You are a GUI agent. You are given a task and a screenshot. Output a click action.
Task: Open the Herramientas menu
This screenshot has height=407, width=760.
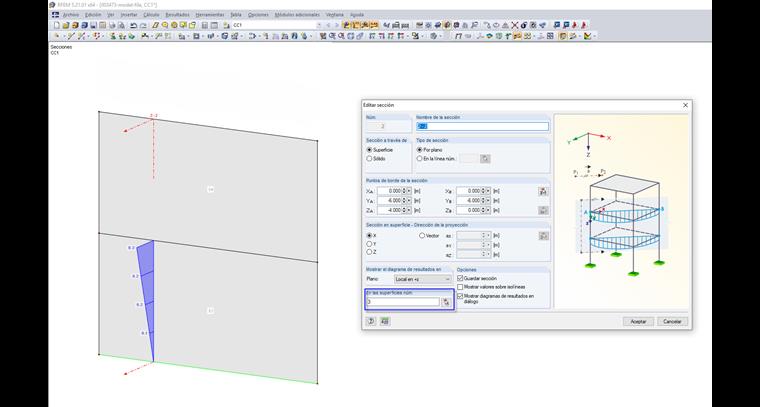pos(210,15)
